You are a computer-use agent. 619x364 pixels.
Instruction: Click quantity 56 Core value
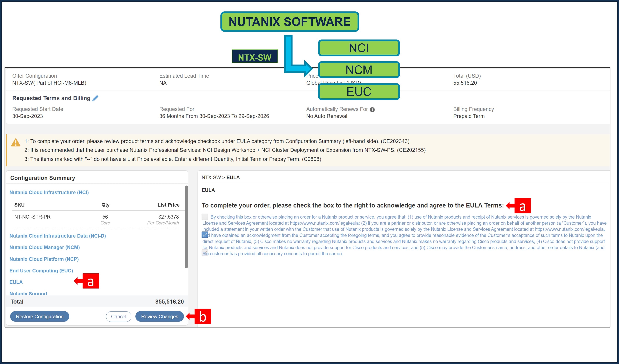(105, 220)
